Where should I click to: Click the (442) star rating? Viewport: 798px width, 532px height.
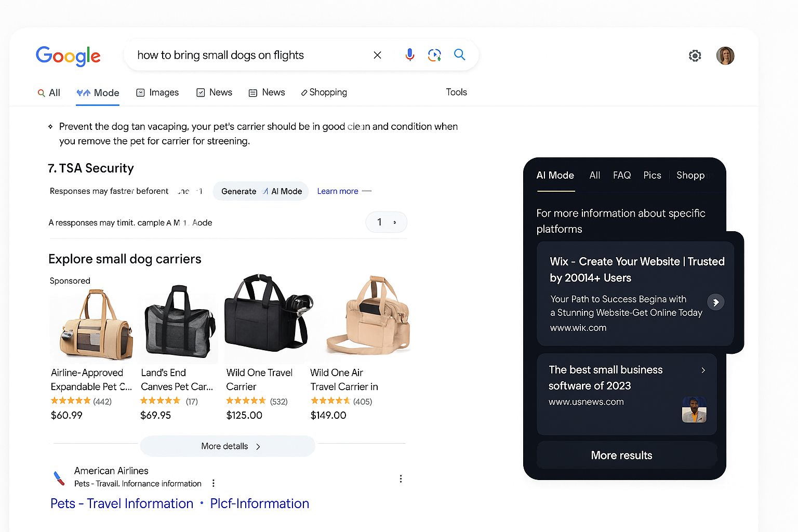[81, 401]
